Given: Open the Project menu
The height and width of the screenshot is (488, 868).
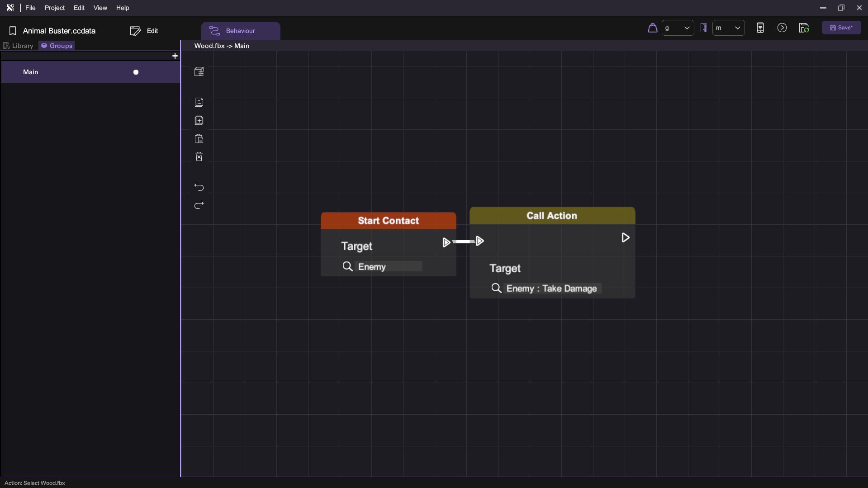Looking at the screenshot, I should pyautogui.click(x=54, y=8).
